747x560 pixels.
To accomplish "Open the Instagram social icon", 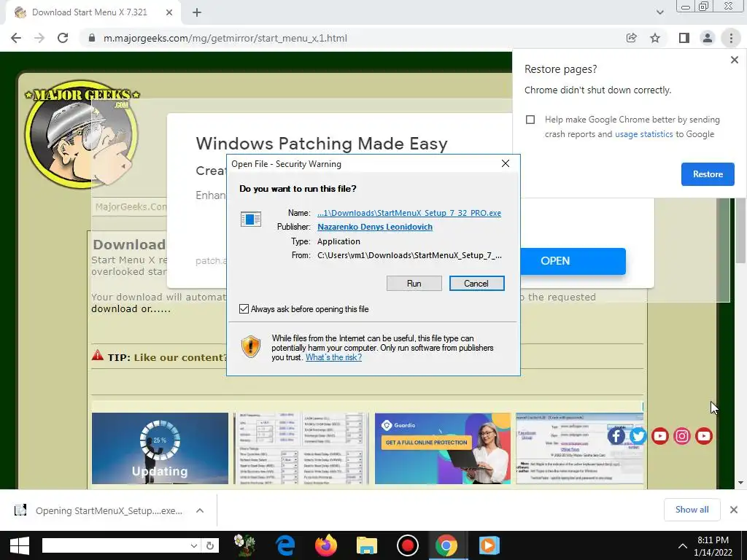I will [682, 436].
